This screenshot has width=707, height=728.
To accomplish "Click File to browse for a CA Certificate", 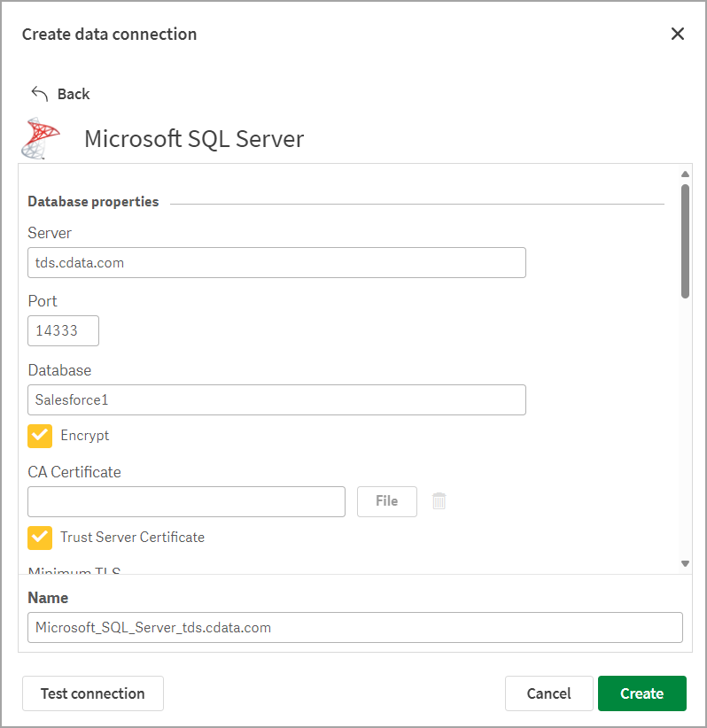I will (x=386, y=501).
